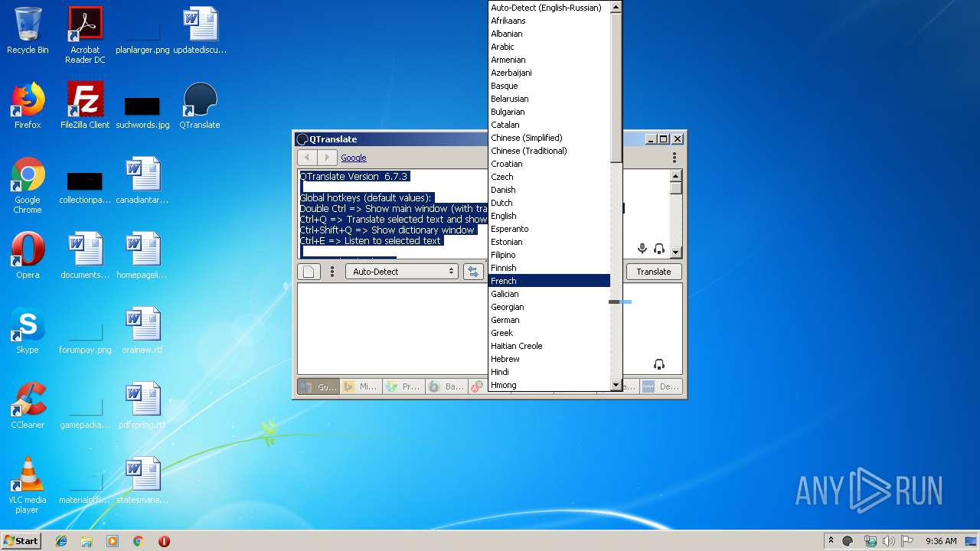980x551 pixels.
Task: Pick Belarusian from the list
Action: 549,99
